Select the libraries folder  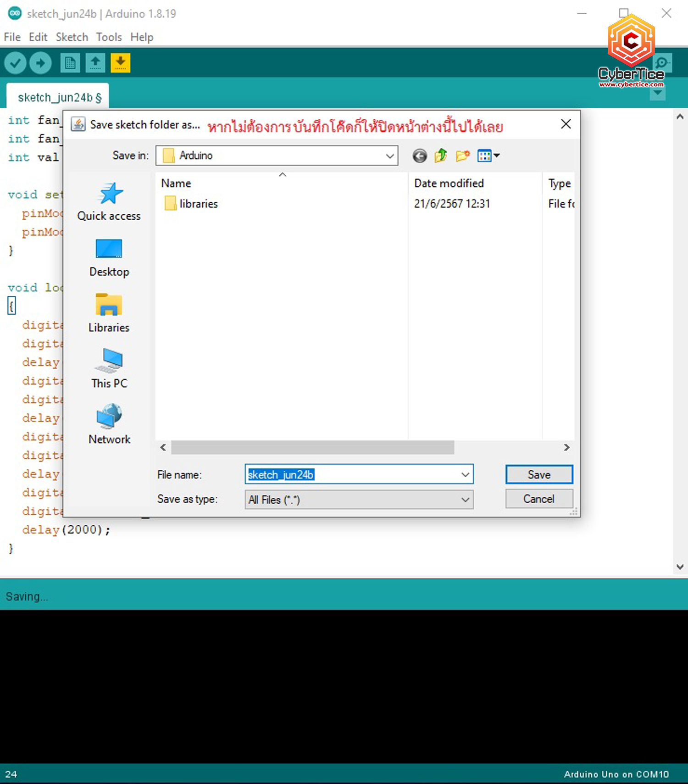(x=198, y=204)
